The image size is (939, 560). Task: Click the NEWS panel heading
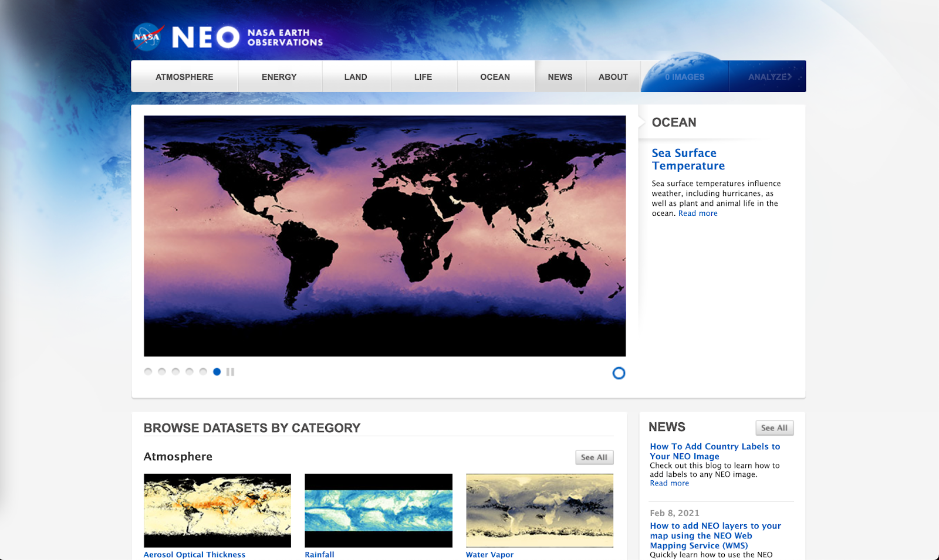tap(667, 427)
